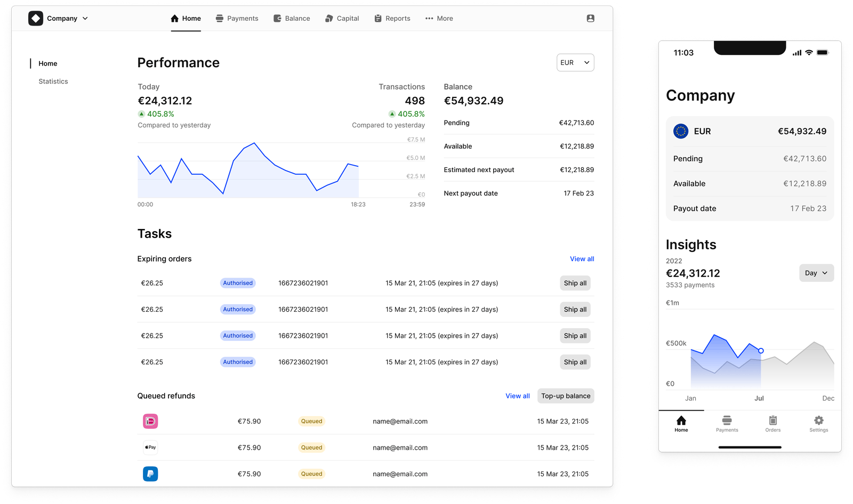Open the user account profile icon
The image size is (853, 504).
(x=590, y=18)
